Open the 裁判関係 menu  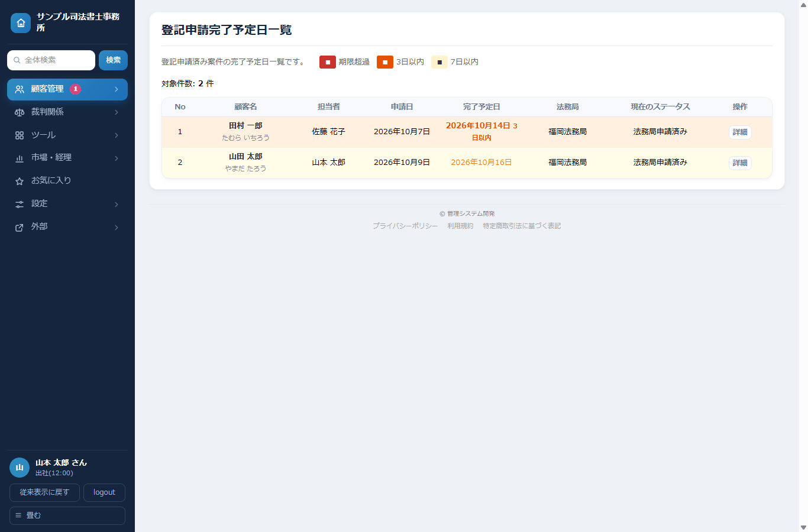point(67,112)
